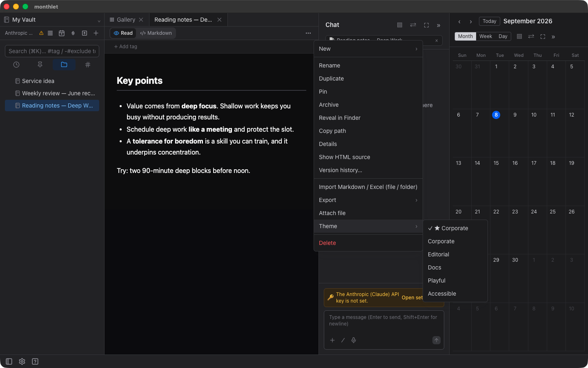Choose Archive from the context menu

tap(368, 105)
